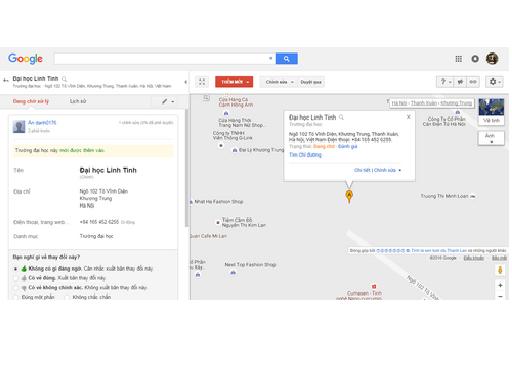Click the orange map marker pin
Viewport: 512px width, 384px height.
coord(349,196)
